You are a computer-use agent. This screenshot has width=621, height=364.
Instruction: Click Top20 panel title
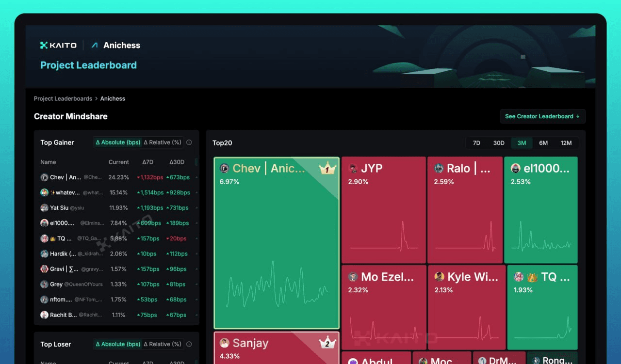(x=222, y=143)
